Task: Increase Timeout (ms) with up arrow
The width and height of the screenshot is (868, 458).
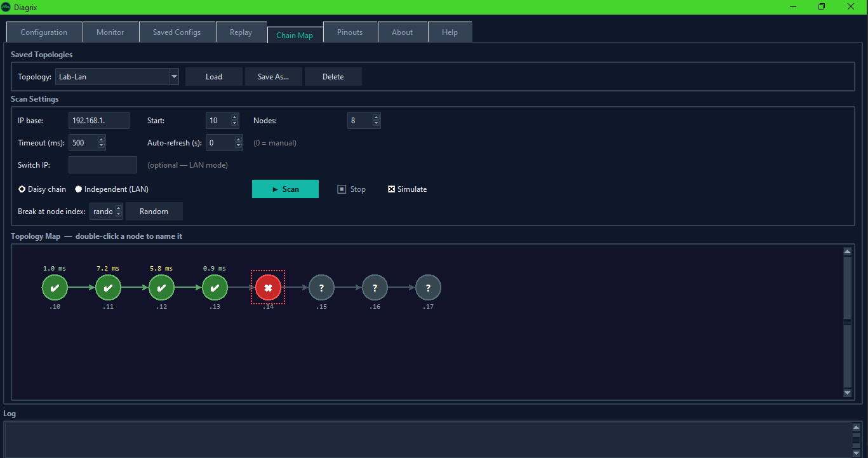Action: [x=102, y=139]
